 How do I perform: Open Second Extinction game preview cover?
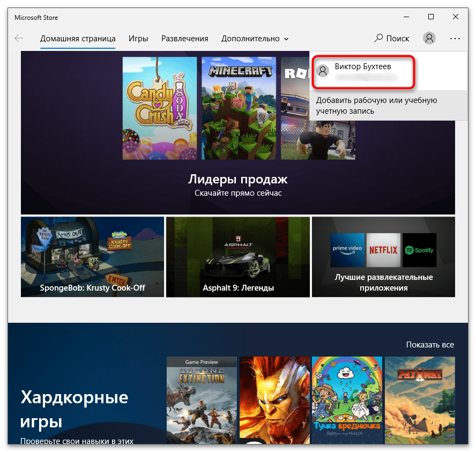click(x=202, y=400)
